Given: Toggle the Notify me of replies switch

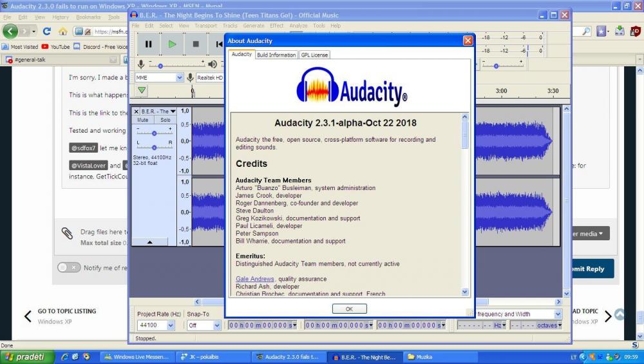Looking at the screenshot, I should click(x=69, y=267).
